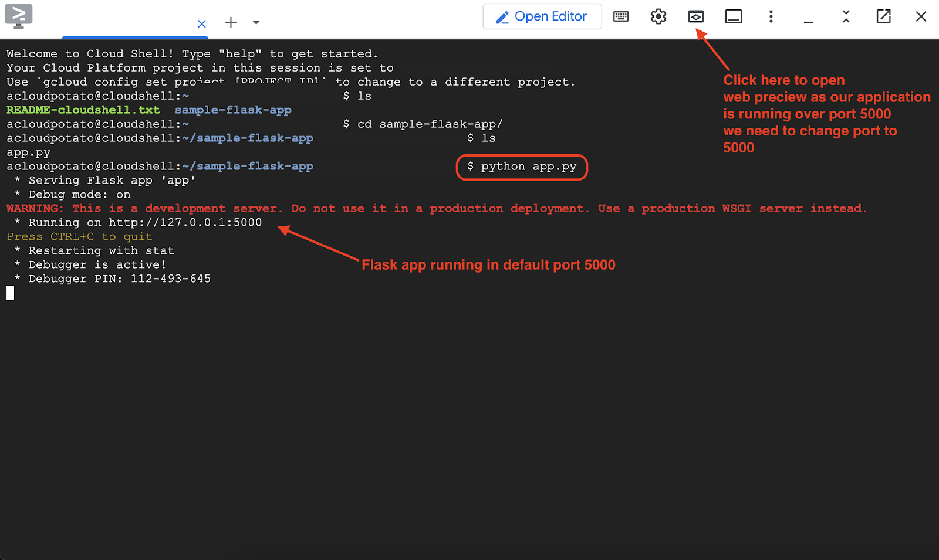Click the session information panel icon
939x560 pixels.
pos(734,16)
